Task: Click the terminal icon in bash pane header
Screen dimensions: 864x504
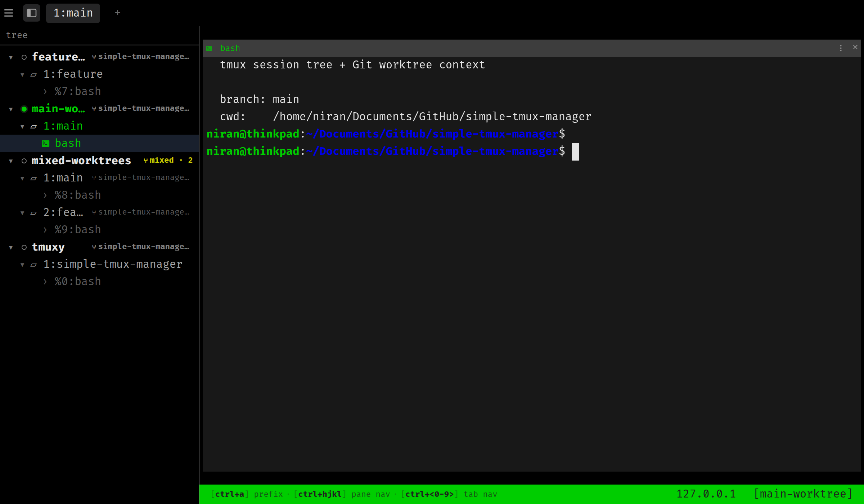Action: click(x=209, y=49)
